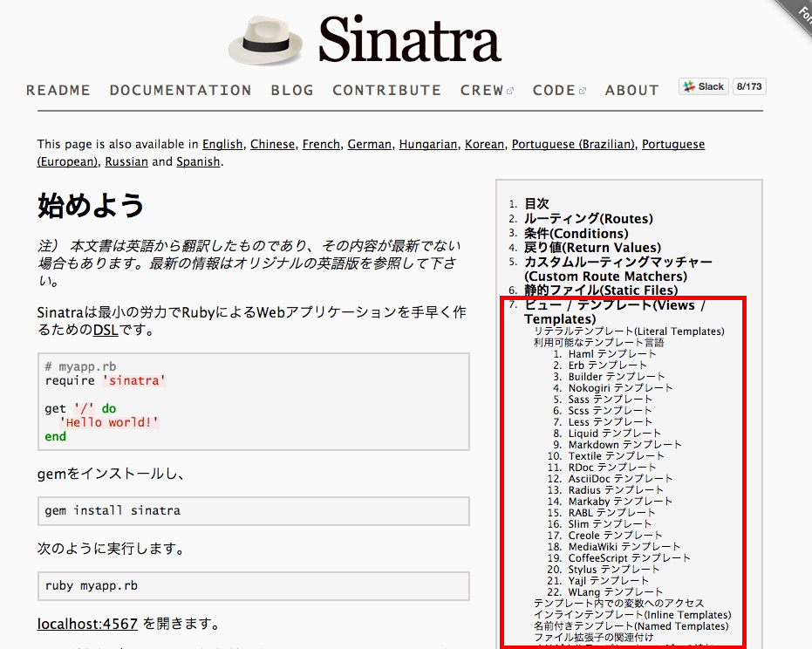Switch page language to English
The height and width of the screenshot is (649, 812).
(x=222, y=144)
